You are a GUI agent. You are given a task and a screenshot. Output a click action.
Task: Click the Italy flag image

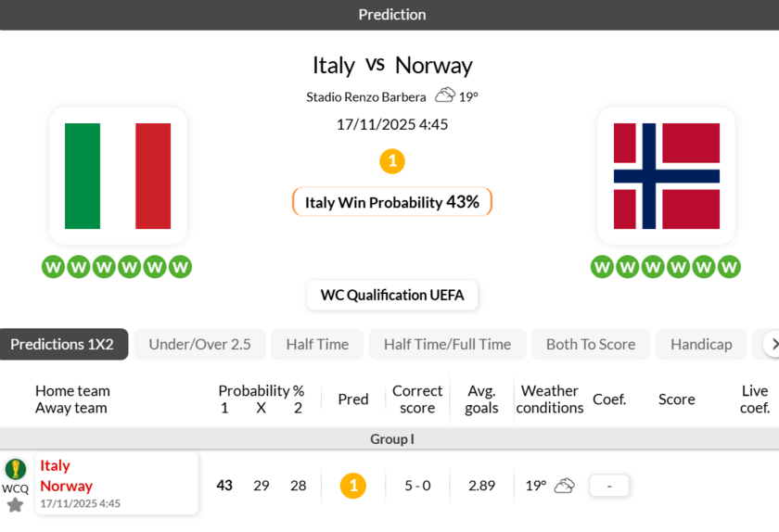(118, 175)
